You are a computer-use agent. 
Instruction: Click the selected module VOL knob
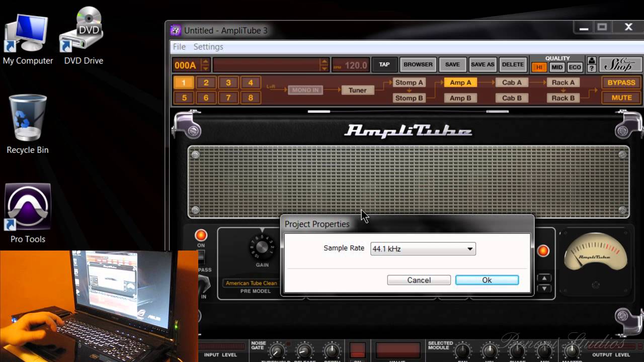(490, 351)
